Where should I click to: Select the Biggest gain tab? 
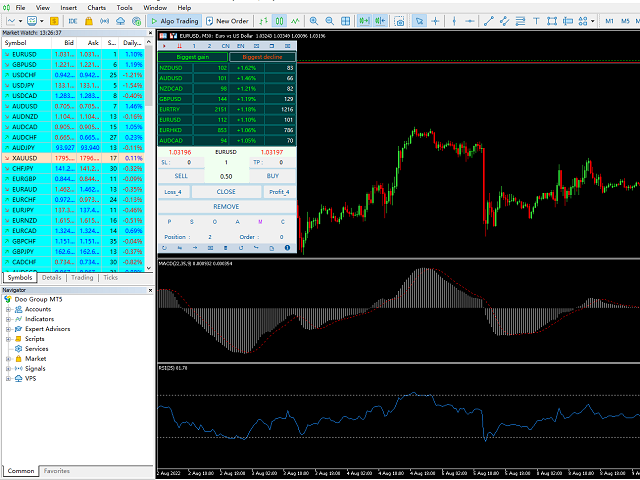[193, 57]
